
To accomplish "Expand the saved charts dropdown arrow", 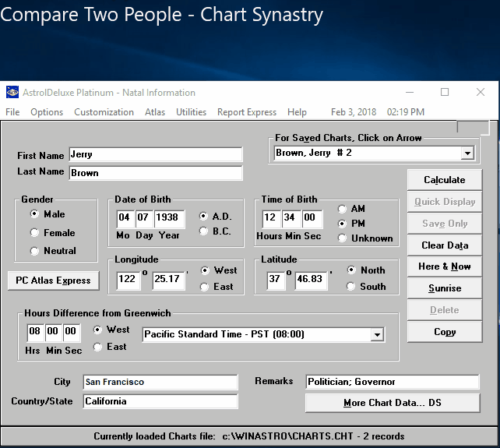I will pos(467,153).
